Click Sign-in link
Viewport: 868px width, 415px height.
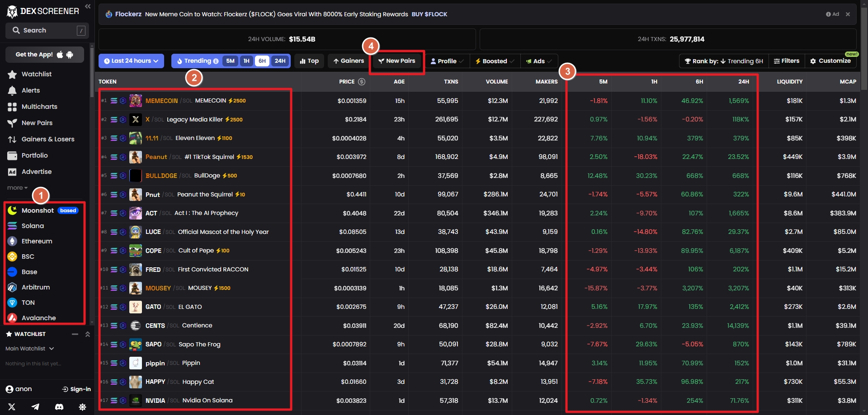coord(76,389)
